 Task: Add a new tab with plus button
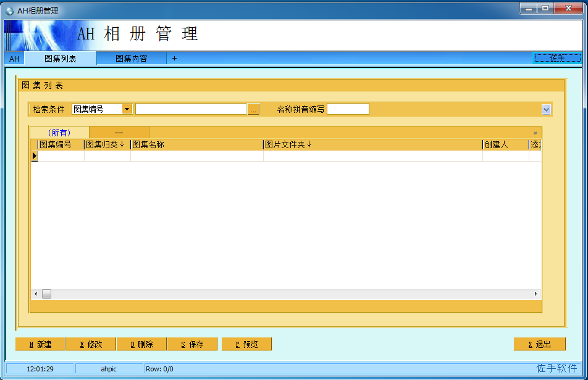pyautogui.click(x=174, y=59)
